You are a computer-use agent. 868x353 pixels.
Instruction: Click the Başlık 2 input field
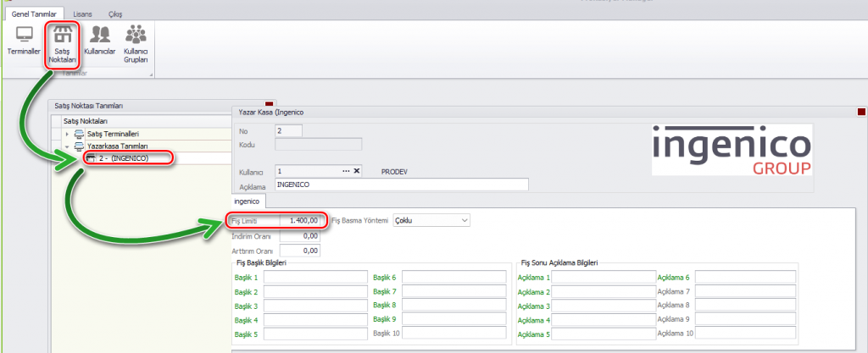[x=315, y=292]
